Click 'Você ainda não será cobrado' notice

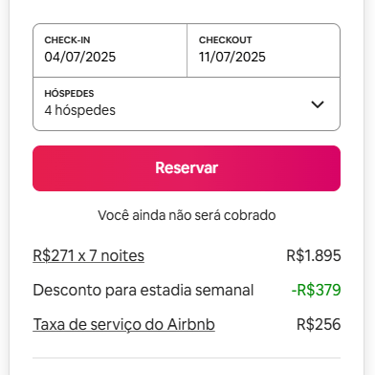187,215
